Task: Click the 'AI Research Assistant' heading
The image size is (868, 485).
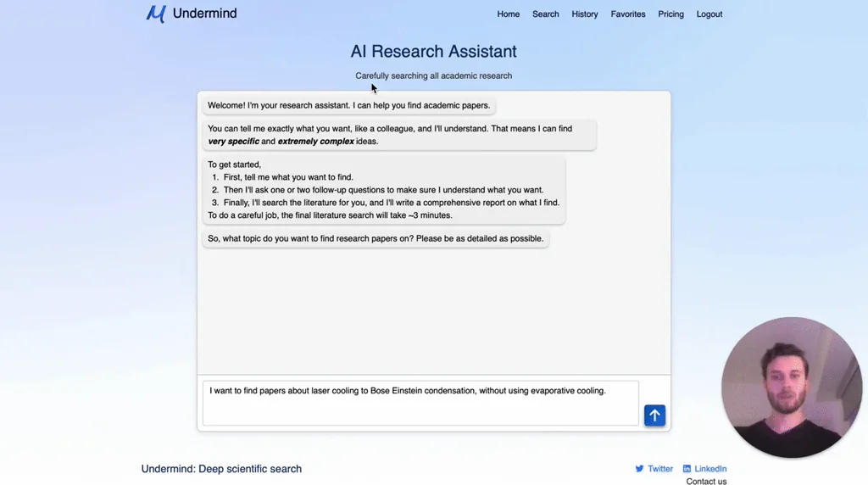Action: coord(433,52)
